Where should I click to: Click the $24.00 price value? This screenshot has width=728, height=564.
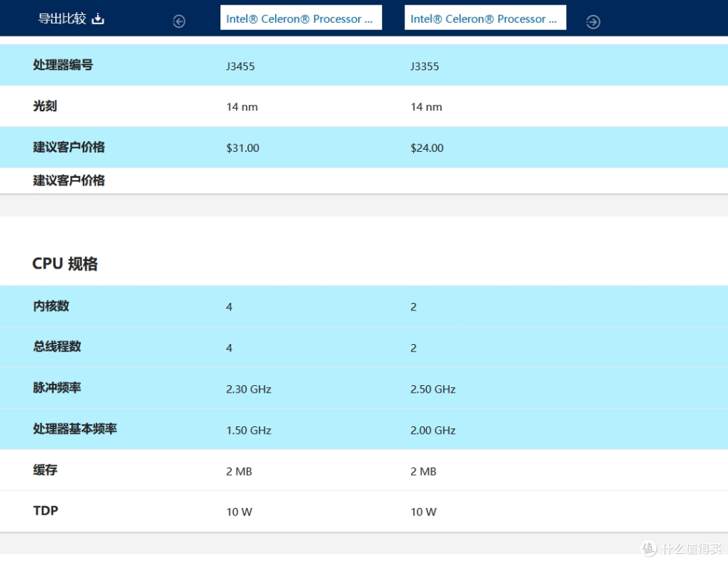coord(427,148)
